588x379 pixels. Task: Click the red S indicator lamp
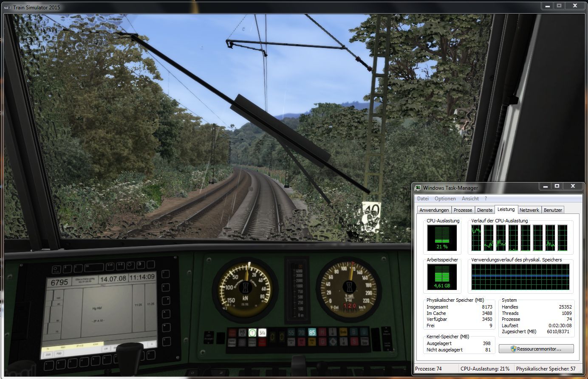(354, 341)
